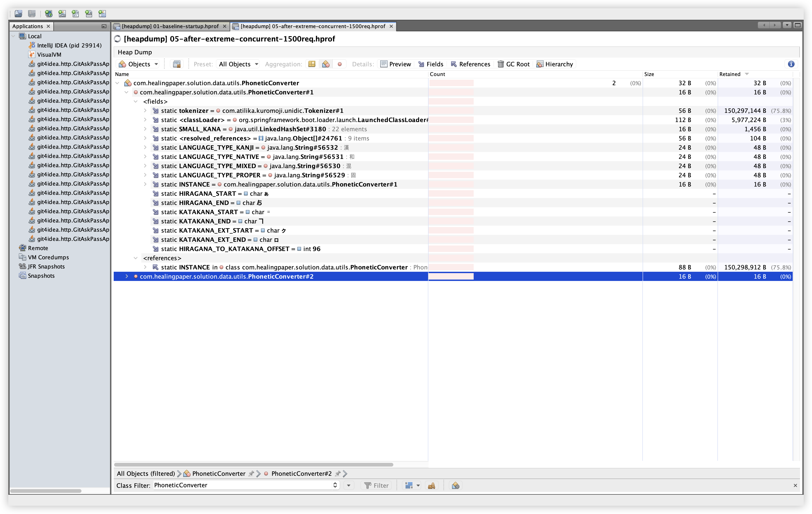This screenshot has height=514, width=812.
Task: Click Add JMX Connection toolbar icon
Action: click(62, 14)
